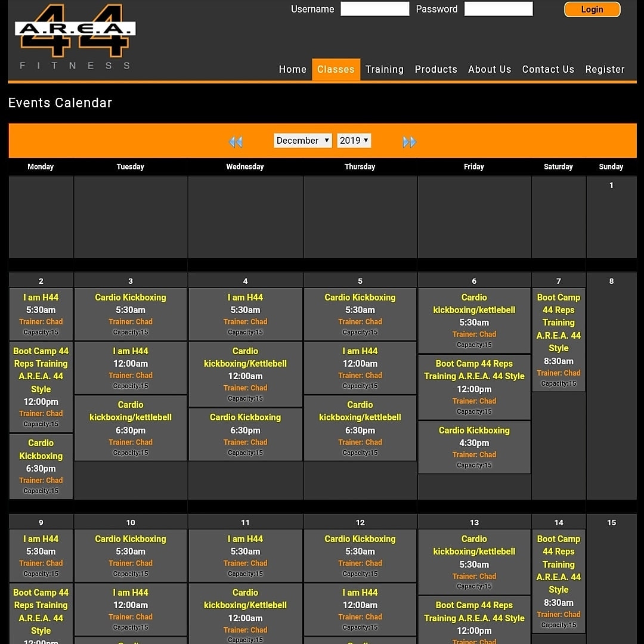Viewport: 644px width, 644px height.
Task: Open Cardio kickboxing/kettlebell 5:30am on Dec 6
Action: [x=475, y=320]
